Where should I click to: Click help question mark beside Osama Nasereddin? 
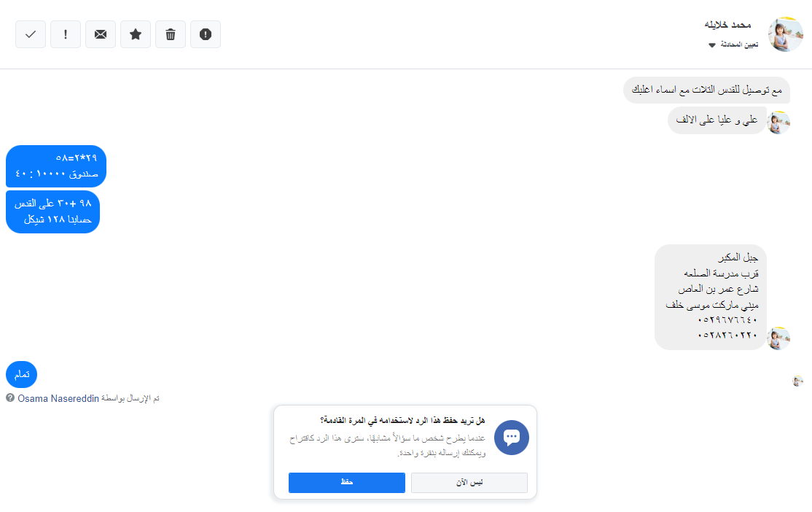coord(10,398)
